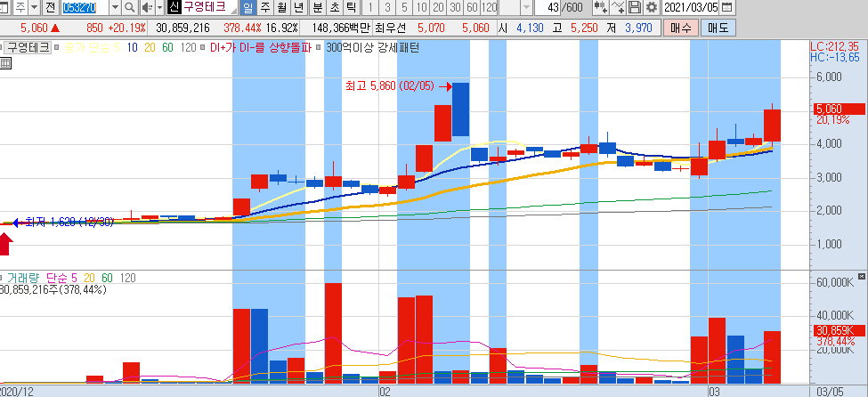
Task: Select interval 5 preset
Action: pos(405,8)
